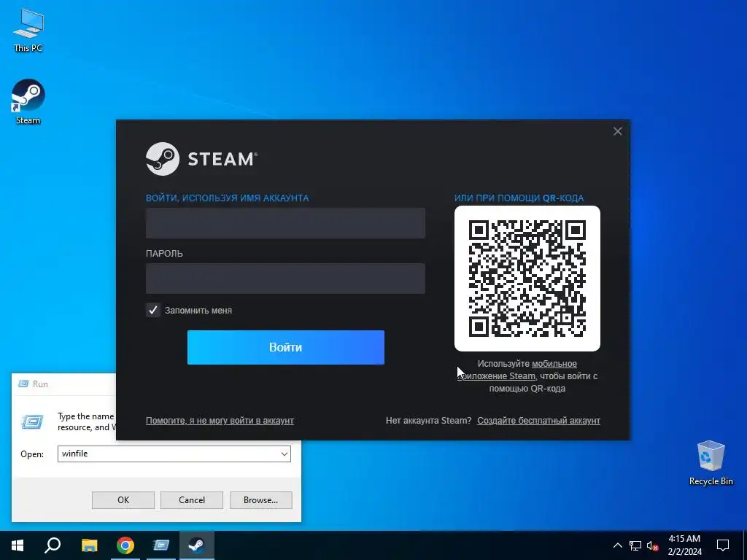Open File Explorer from the taskbar
Screen dimensions: 747x560
point(89,545)
